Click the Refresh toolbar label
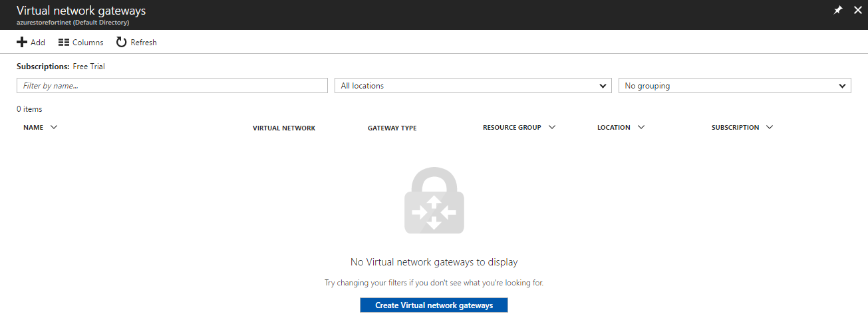Viewport: 868px width, 334px height. pyautogui.click(x=144, y=43)
